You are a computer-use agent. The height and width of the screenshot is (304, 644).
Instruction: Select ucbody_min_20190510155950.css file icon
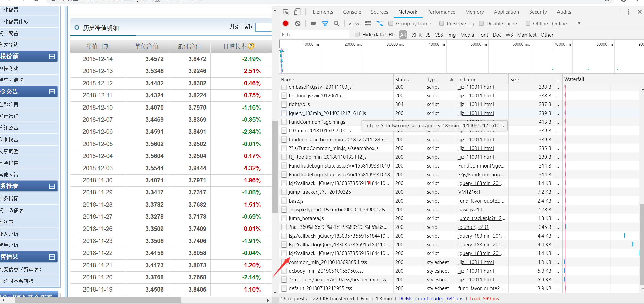[284, 271]
